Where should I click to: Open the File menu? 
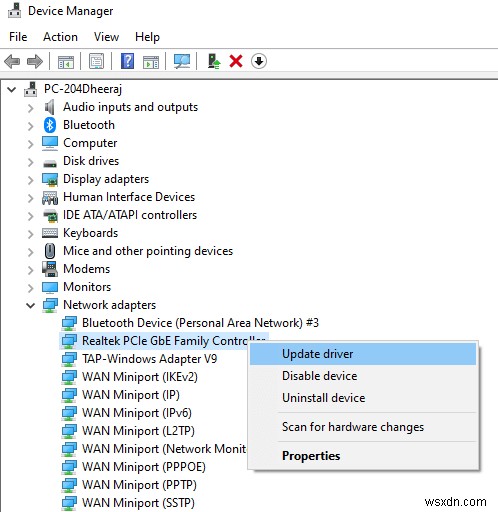[x=18, y=37]
